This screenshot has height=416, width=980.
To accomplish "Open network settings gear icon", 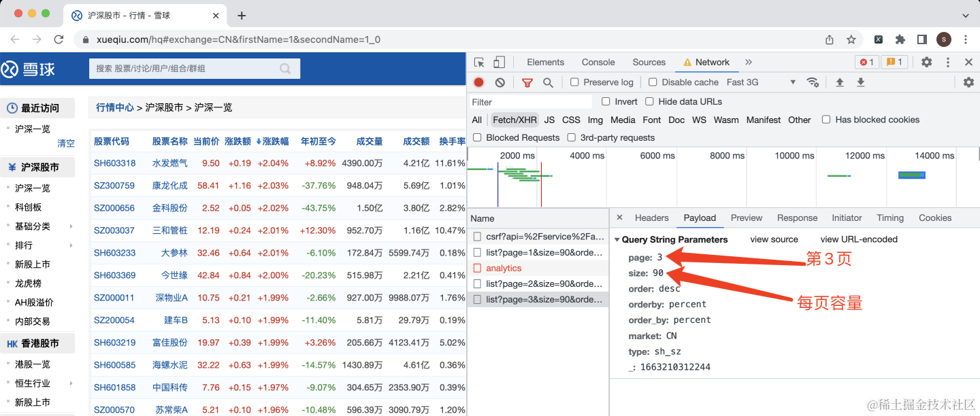I will pyautogui.click(x=968, y=82).
